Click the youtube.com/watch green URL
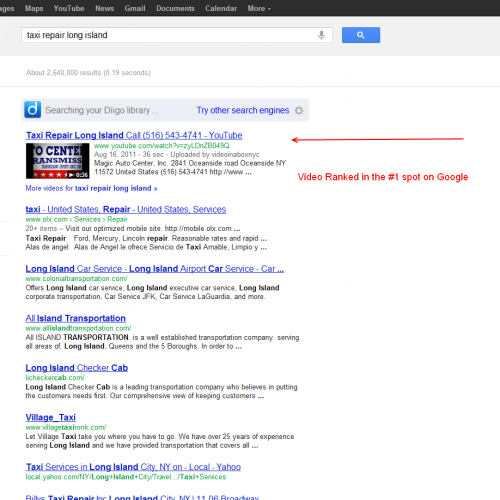 pyautogui.click(x=162, y=146)
